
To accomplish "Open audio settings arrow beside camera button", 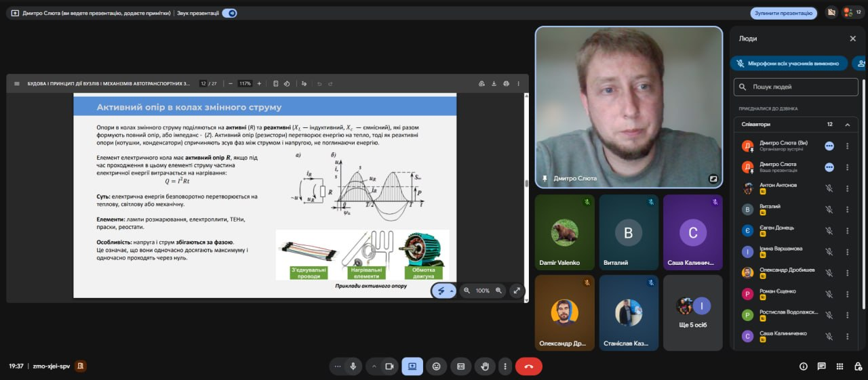I will pyautogui.click(x=373, y=366).
